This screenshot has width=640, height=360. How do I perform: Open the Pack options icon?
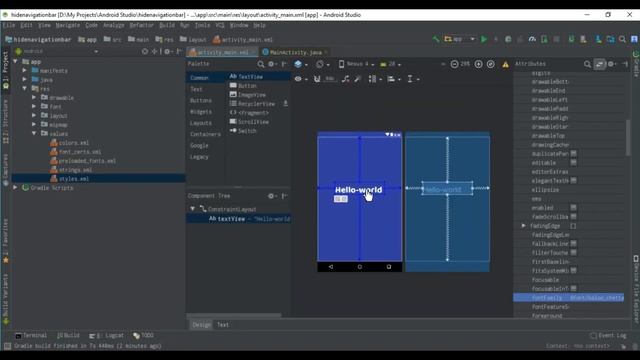pos(373,79)
